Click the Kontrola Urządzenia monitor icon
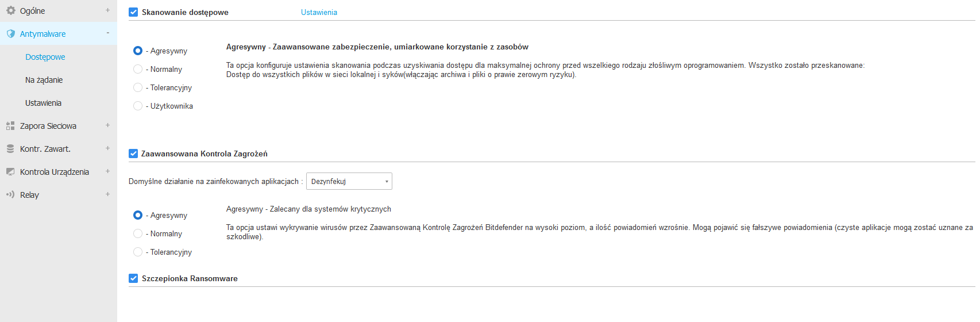This screenshot has width=980, height=322. click(x=10, y=172)
